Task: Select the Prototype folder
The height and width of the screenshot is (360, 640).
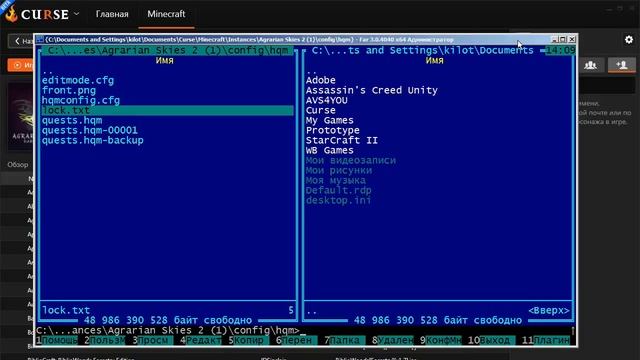Action: coord(333,130)
